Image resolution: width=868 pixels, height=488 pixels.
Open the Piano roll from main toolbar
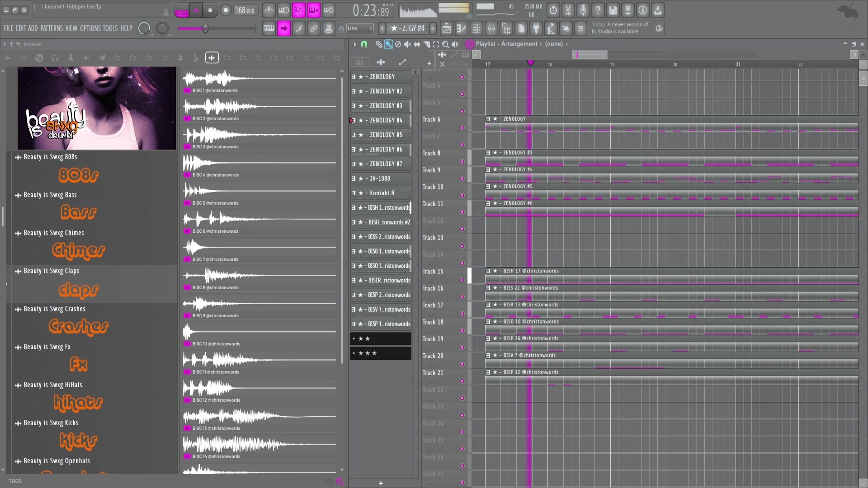click(461, 29)
